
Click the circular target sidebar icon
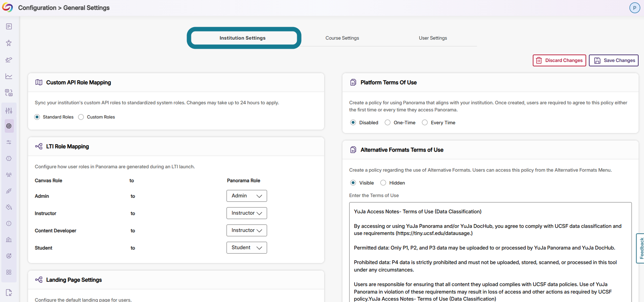coord(9,256)
